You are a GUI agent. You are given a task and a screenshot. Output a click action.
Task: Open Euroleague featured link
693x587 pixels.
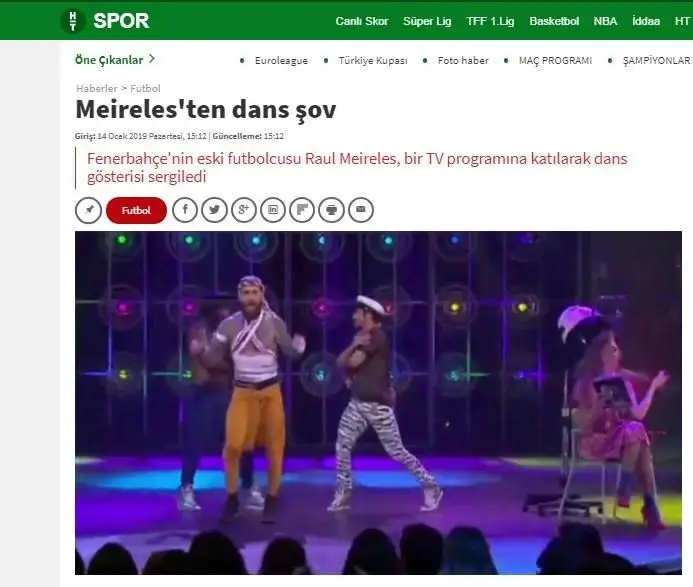281,61
